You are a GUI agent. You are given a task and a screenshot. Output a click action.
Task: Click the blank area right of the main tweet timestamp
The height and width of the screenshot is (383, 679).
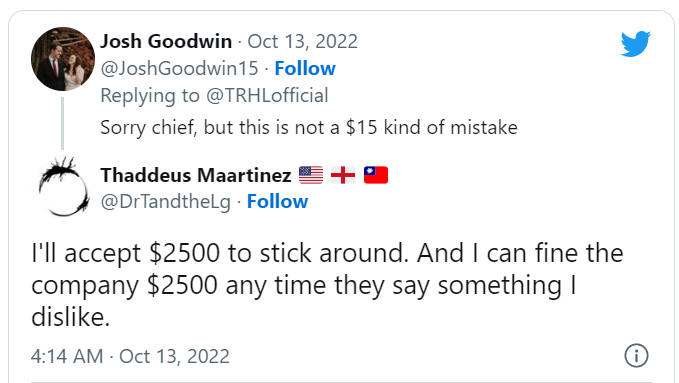coord(427,357)
